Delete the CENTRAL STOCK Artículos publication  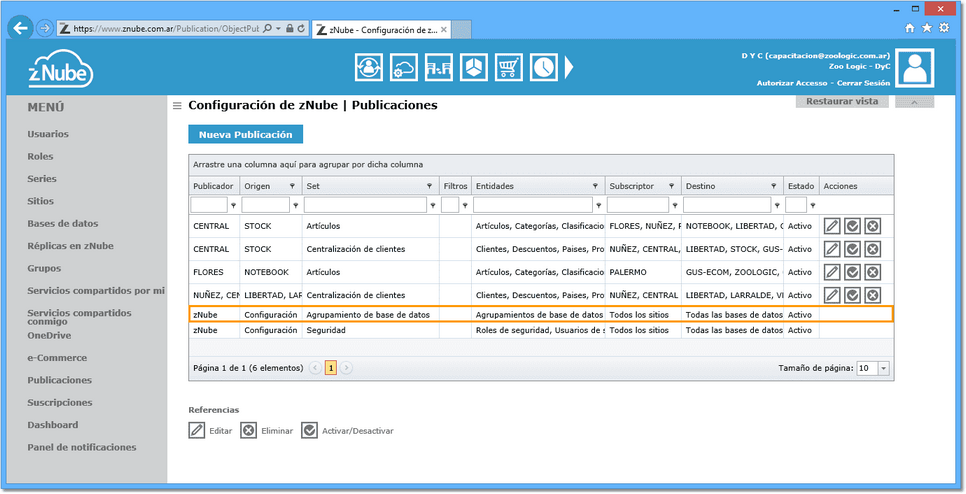[872, 226]
